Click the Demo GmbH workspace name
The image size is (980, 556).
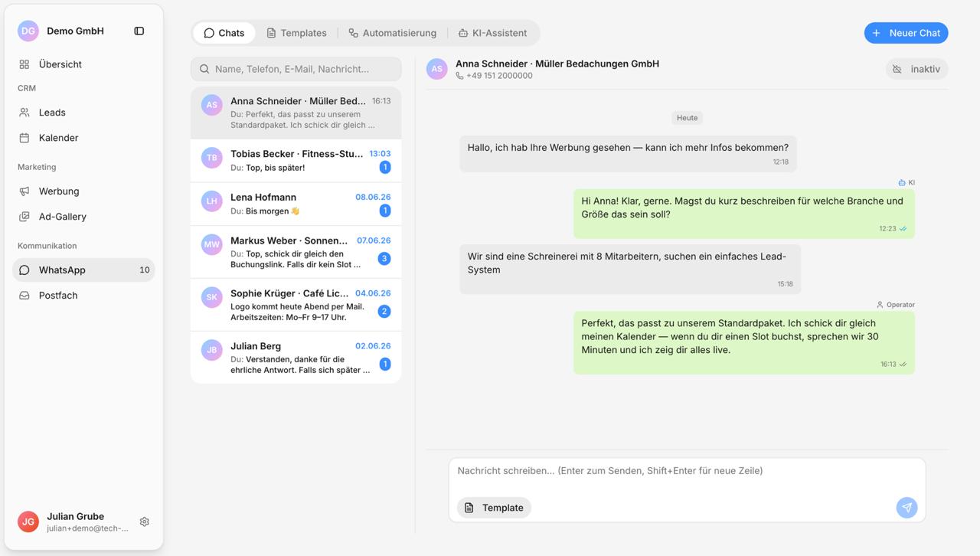75,31
